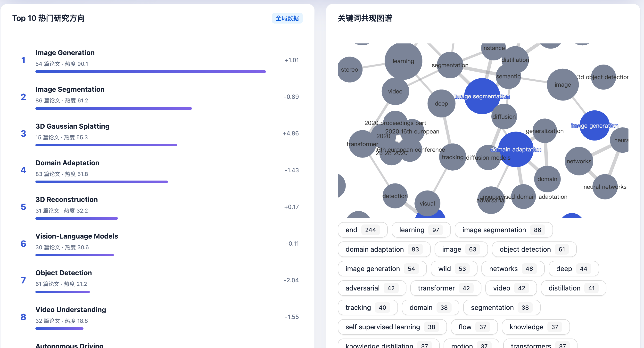Click the learning node in the graph
This screenshot has width=644, height=348.
click(x=403, y=61)
